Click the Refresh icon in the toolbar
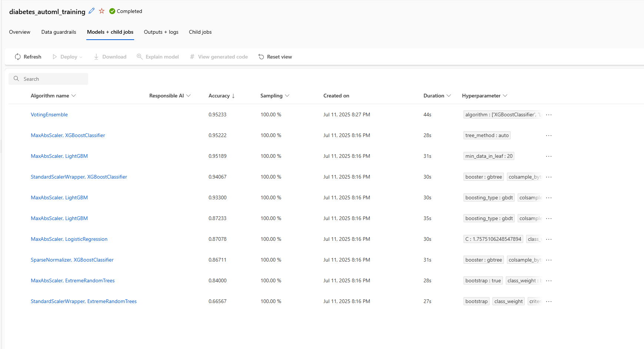644x349 pixels. click(18, 57)
